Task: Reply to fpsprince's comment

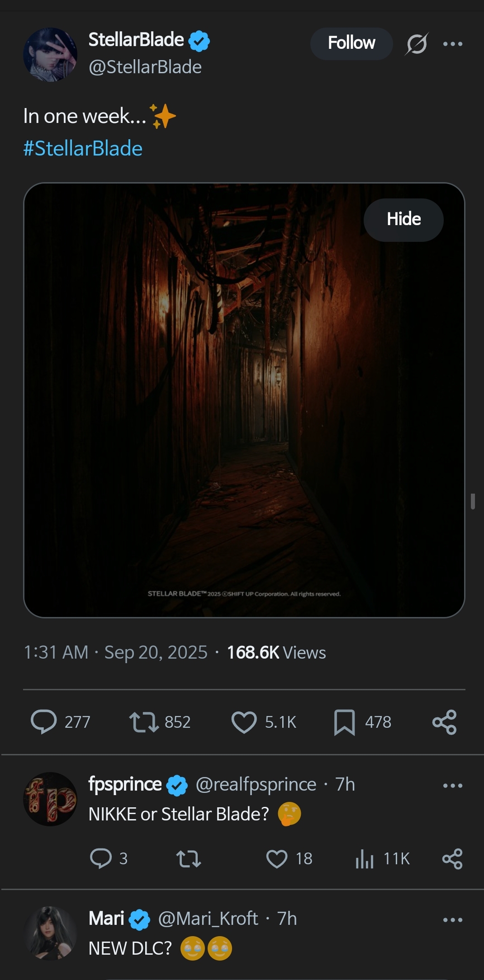Action: click(x=101, y=858)
